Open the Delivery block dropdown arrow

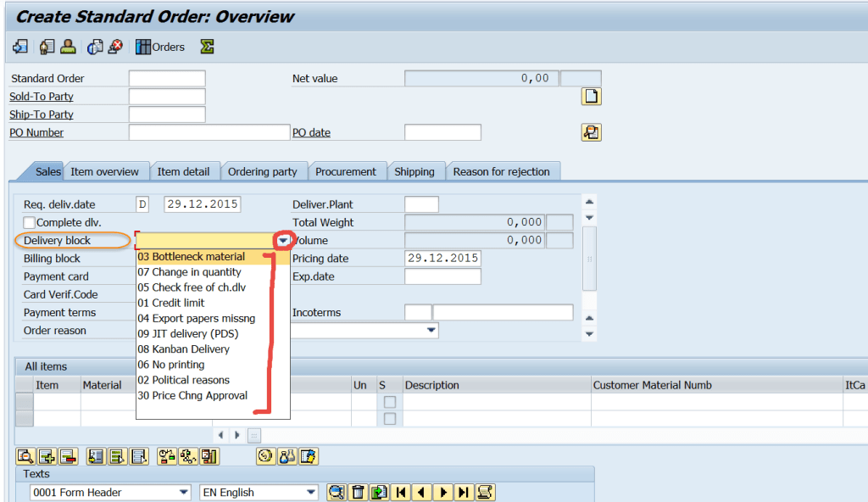[283, 240]
